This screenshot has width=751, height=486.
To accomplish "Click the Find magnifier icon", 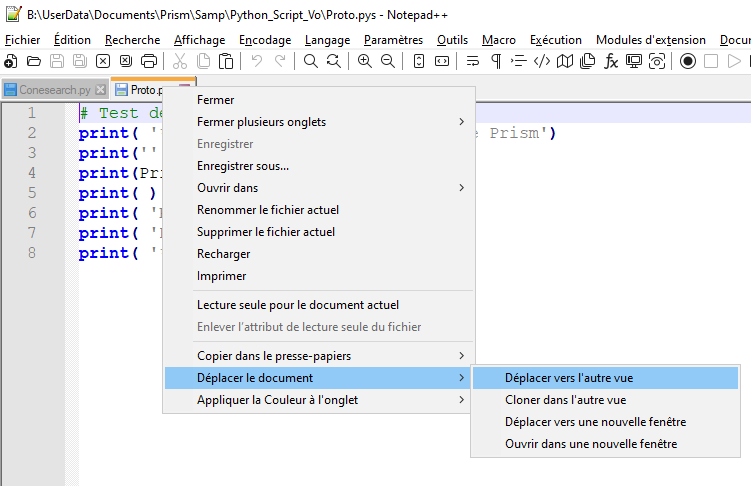I will coord(311,61).
